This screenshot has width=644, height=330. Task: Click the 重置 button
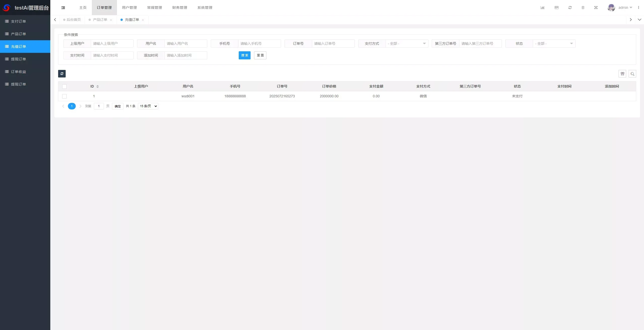pos(260,55)
